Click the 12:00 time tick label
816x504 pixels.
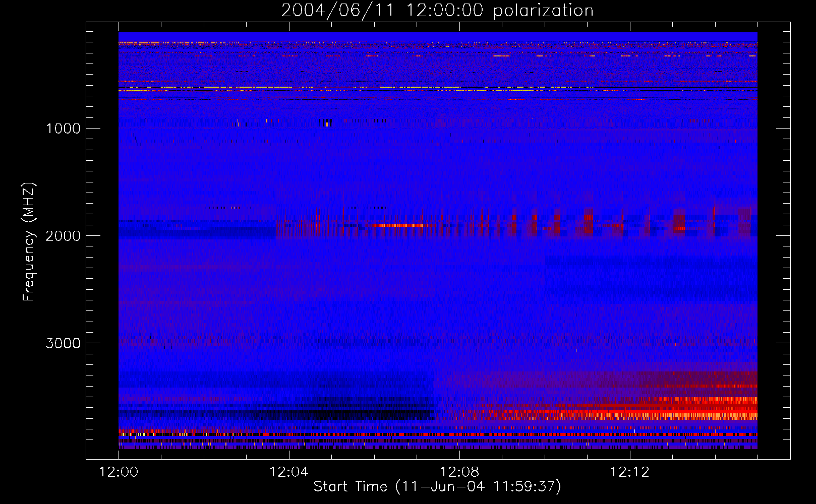(119, 472)
